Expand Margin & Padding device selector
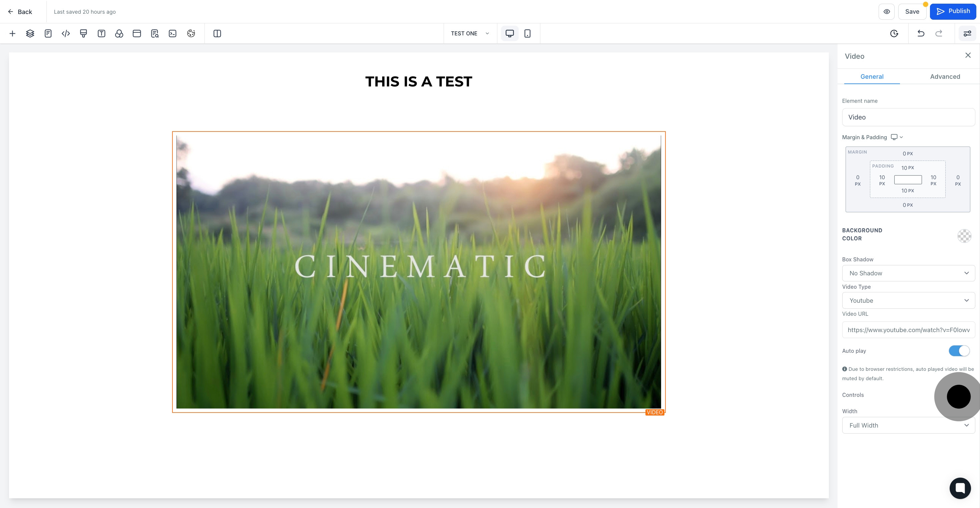 pos(897,137)
